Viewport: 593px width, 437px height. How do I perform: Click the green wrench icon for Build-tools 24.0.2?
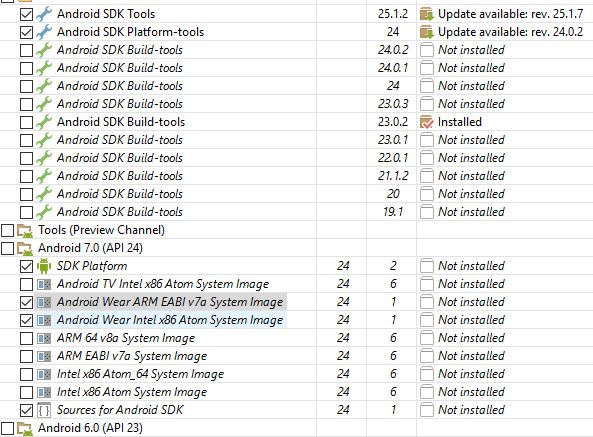[x=44, y=50]
